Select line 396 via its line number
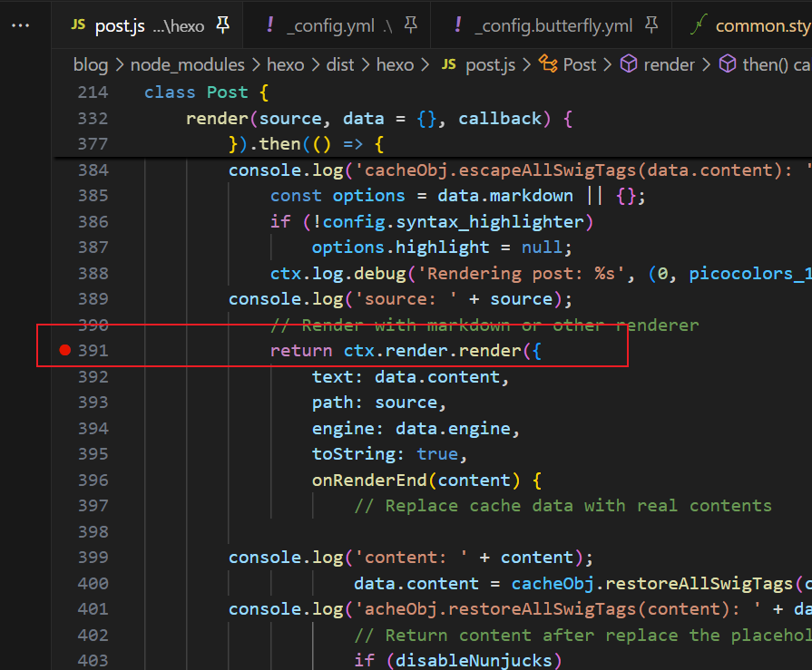The width and height of the screenshot is (812, 670). 93,480
